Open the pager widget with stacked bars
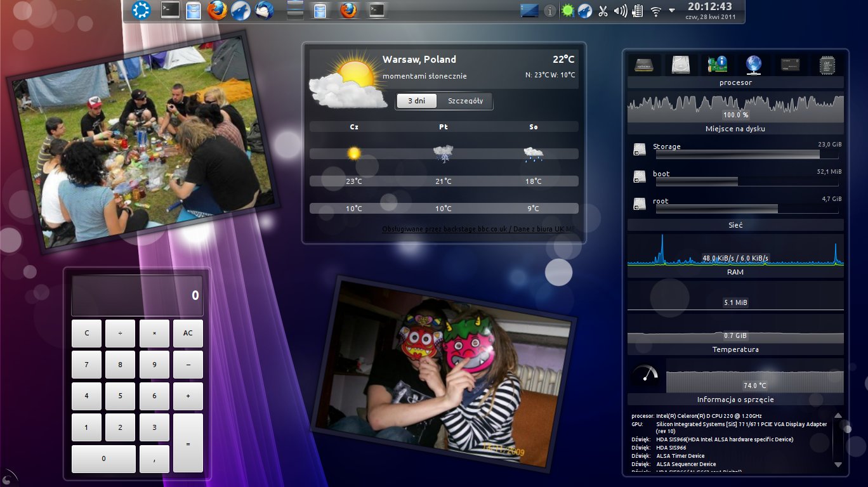The width and height of the screenshot is (868, 487). tap(295, 10)
